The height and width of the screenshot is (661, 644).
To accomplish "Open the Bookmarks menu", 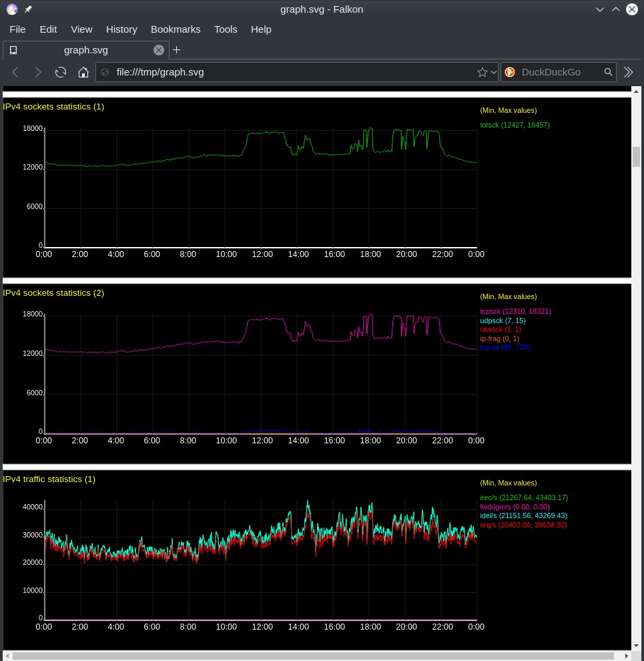I will click(x=176, y=29).
